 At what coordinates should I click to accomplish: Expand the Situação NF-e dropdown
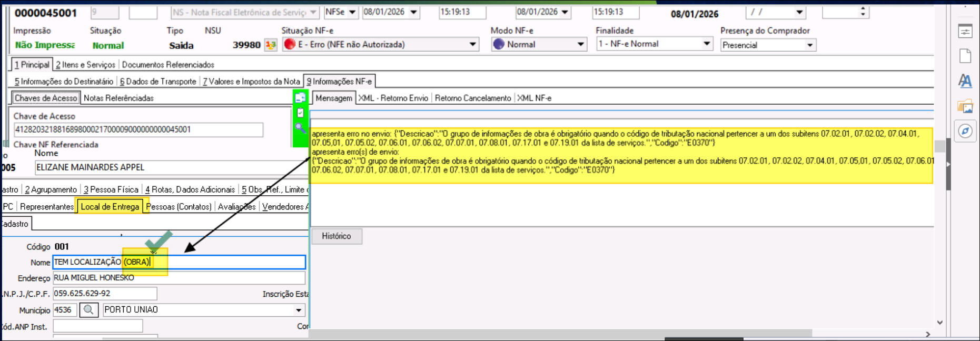point(472,45)
